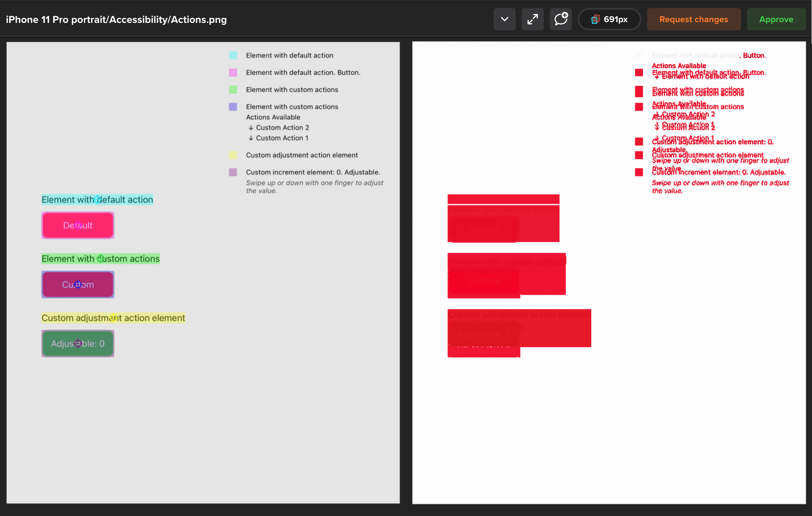
Task: Click the green crosshair on custom actions label
Action: (x=100, y=259)
